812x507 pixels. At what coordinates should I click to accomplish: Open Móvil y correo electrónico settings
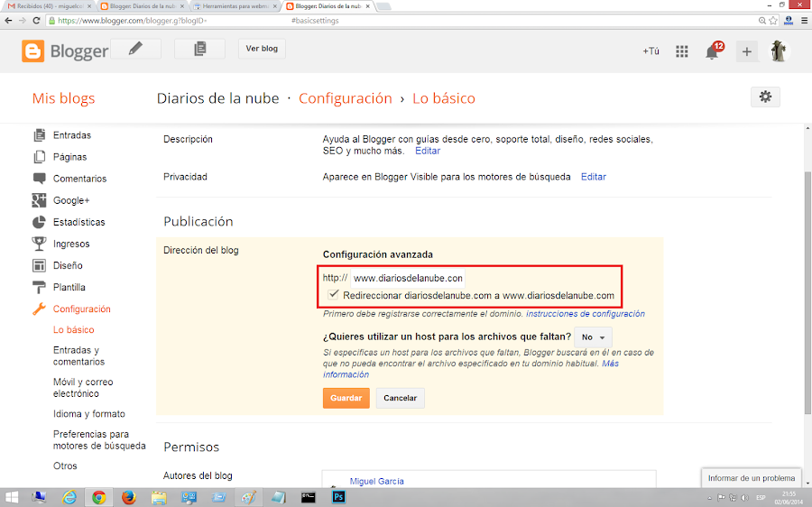tap(83, 387)
